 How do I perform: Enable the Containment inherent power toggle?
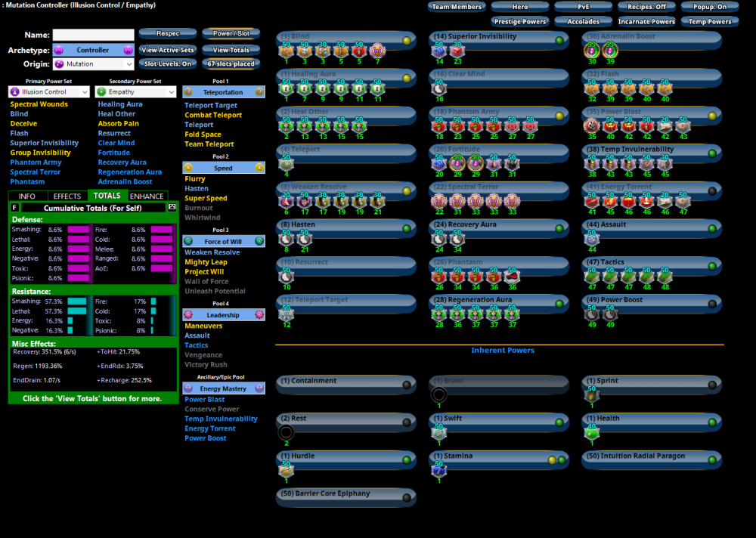[x=407, y=385]
